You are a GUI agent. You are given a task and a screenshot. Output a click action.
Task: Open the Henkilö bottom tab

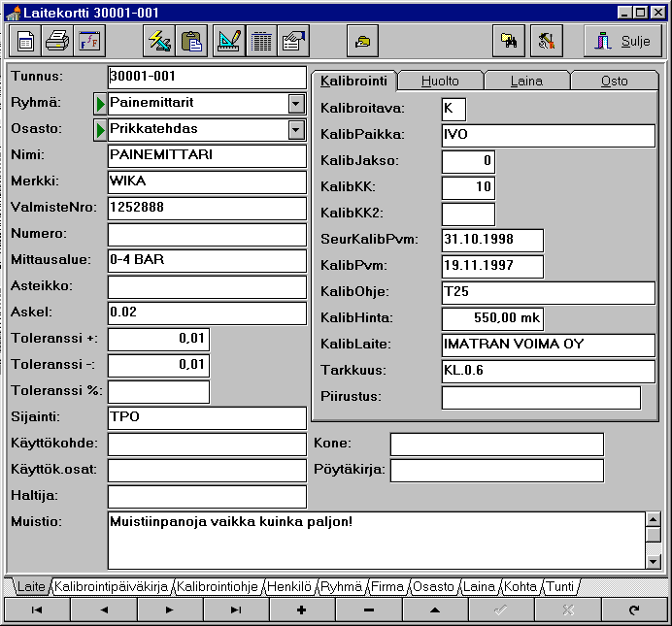[x=289, y=586]
